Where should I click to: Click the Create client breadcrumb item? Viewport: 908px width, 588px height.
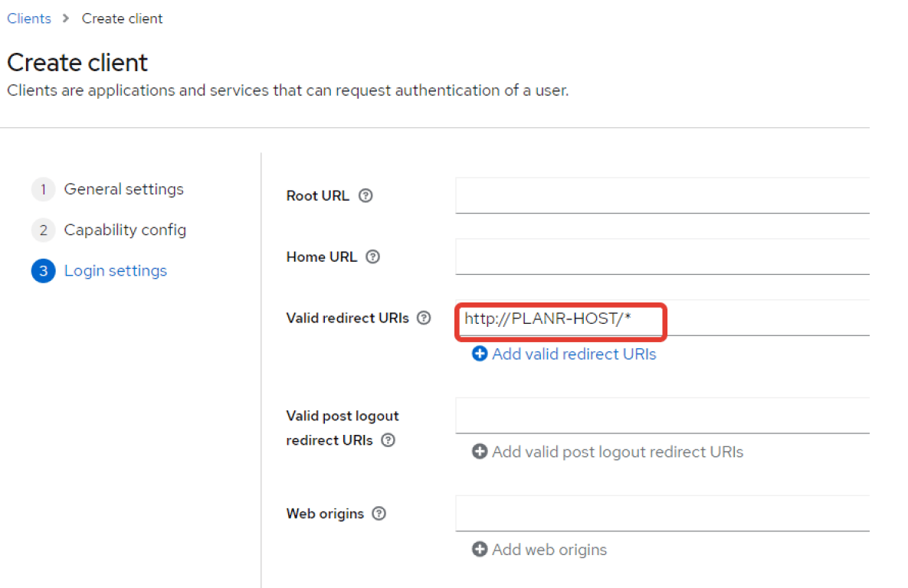(122, 18)
